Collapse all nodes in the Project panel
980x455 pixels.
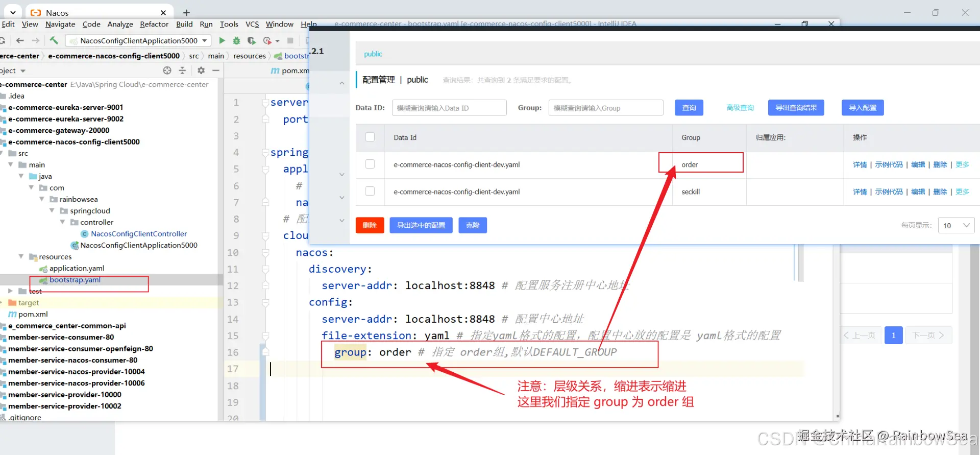pos(182,70)
